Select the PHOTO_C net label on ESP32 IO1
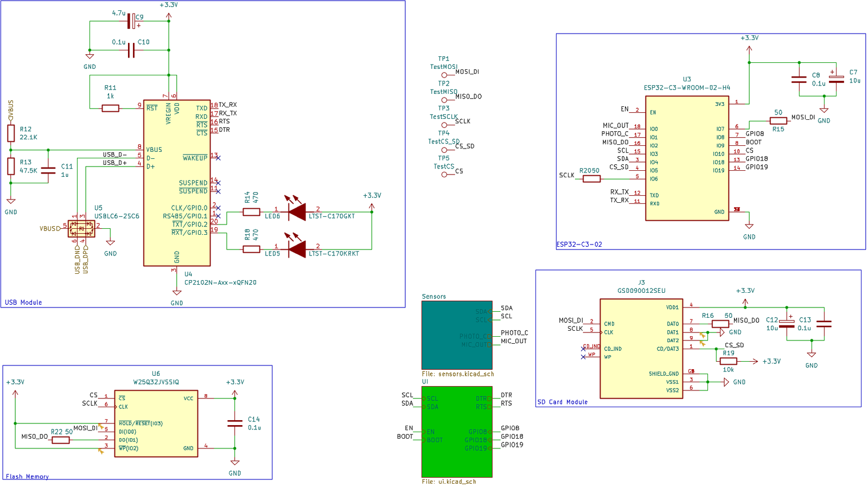 [615, 134]
